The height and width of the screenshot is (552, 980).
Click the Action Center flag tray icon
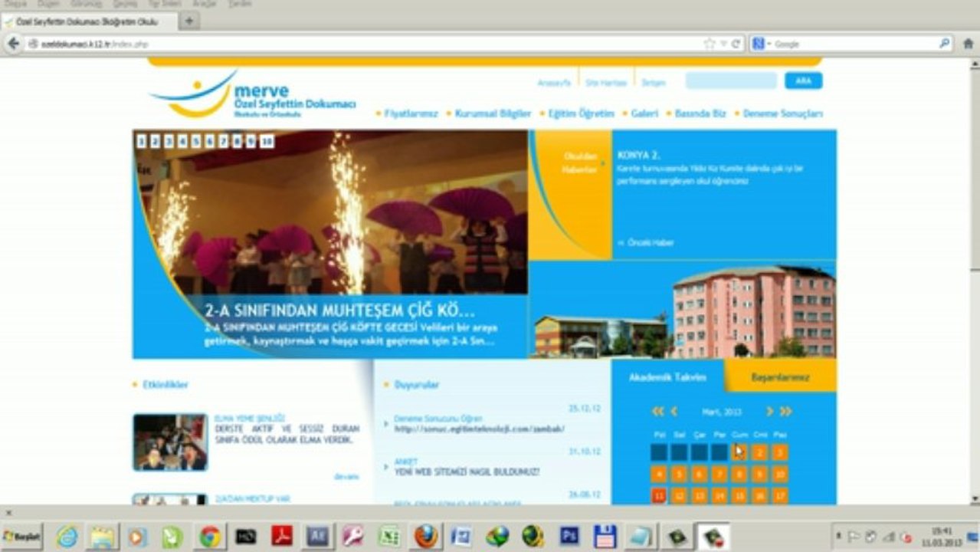click(x=854, y=537)
